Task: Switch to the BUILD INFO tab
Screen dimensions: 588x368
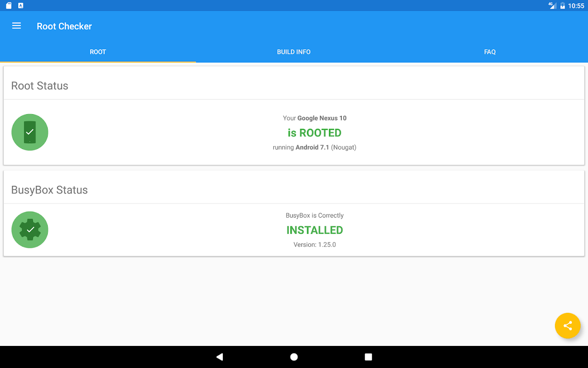Action: click(294, 52)
